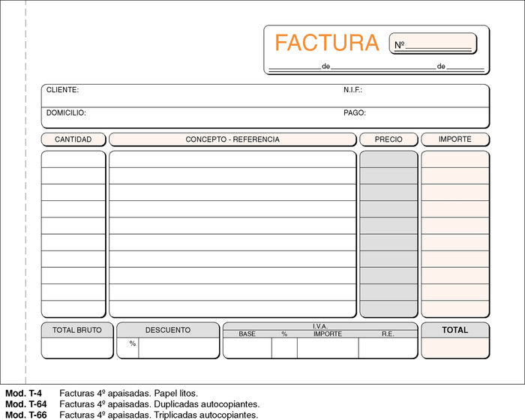
Task: Click the bold TOTAL box label
Action: coord(455,330)
